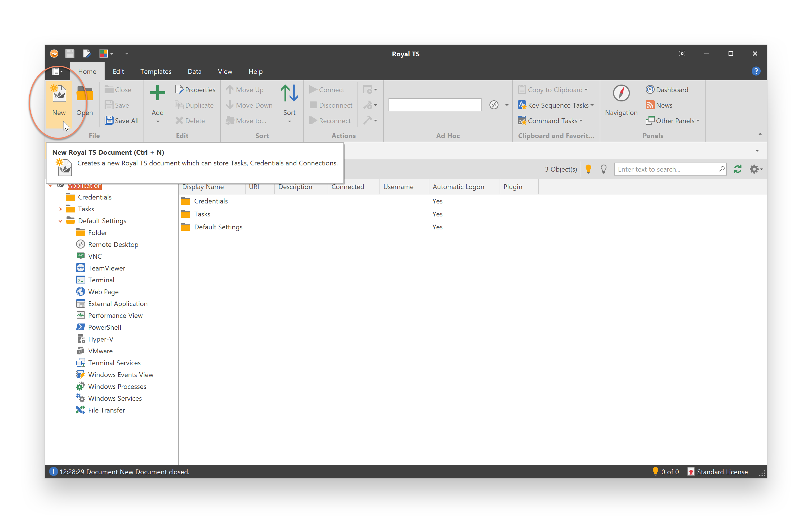Open the Command Tasks dropdown arrow
This screenshot has width=812, height=523.
[x=581, y=121]
